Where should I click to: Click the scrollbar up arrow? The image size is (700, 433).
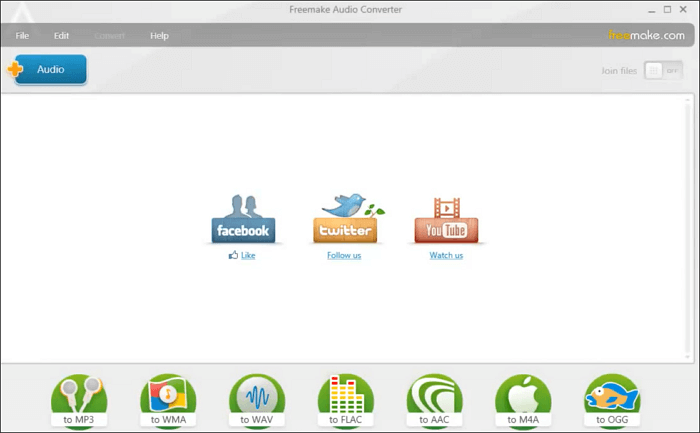tap(688, 101)
